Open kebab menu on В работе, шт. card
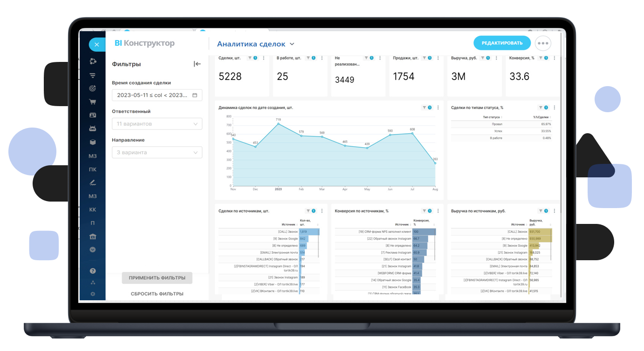 (x=322, y=58)
